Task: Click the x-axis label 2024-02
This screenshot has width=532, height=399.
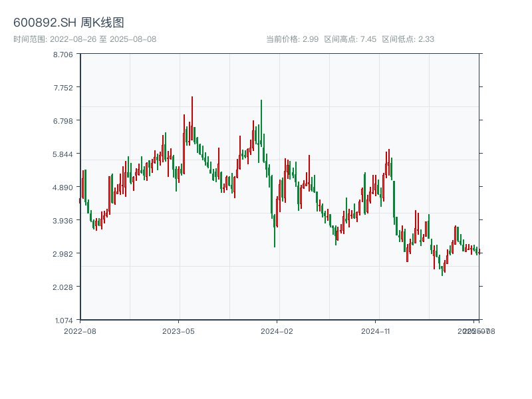Action: tap(277, 331)
